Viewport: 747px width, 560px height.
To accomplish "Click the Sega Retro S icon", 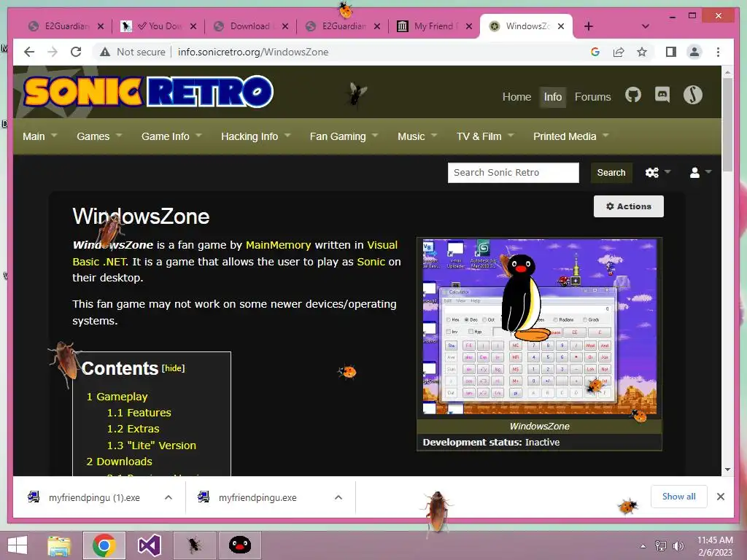I will click(x=693, y=95).
